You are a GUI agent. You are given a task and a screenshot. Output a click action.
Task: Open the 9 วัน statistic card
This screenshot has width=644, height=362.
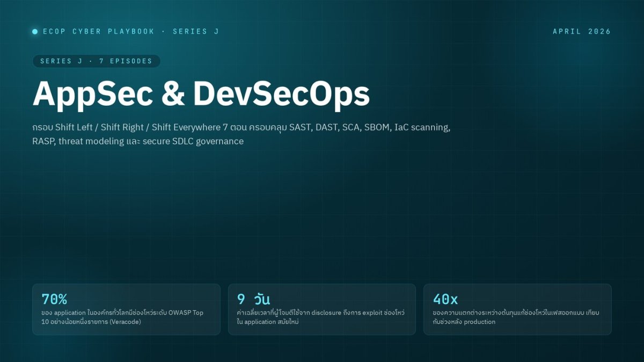[x=322, y=309]
